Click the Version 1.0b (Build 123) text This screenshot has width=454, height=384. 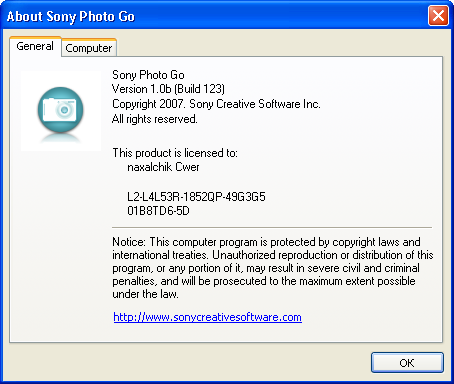(x=168, y=89)
